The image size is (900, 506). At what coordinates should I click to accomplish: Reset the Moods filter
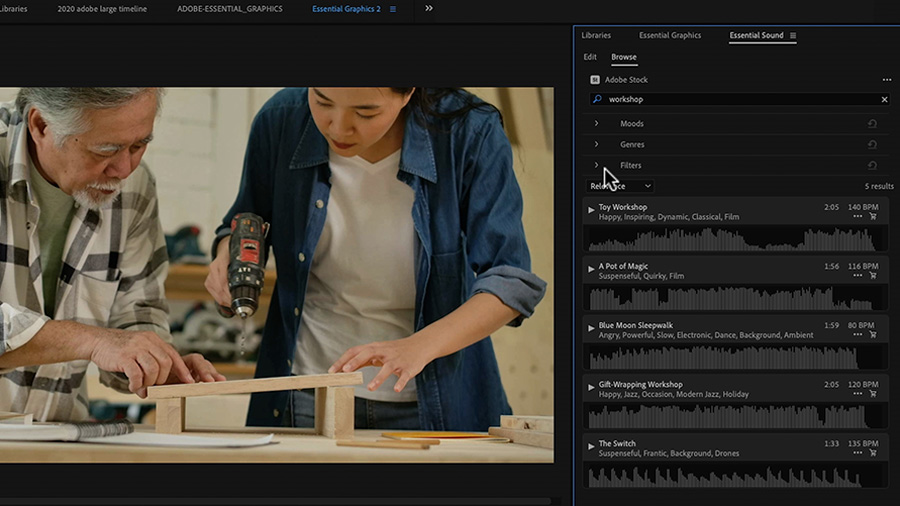pos(872,124)
